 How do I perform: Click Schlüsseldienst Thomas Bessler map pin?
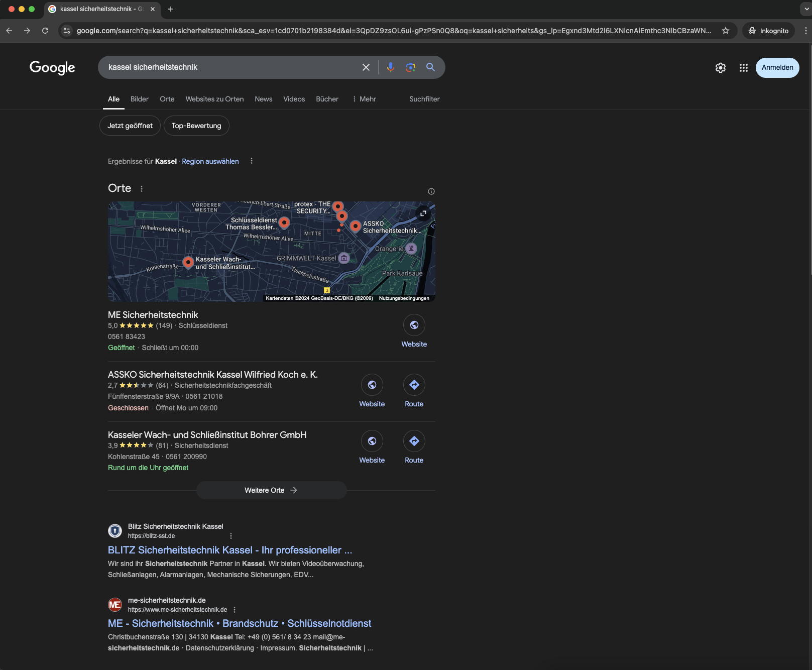tap(284, 222)
